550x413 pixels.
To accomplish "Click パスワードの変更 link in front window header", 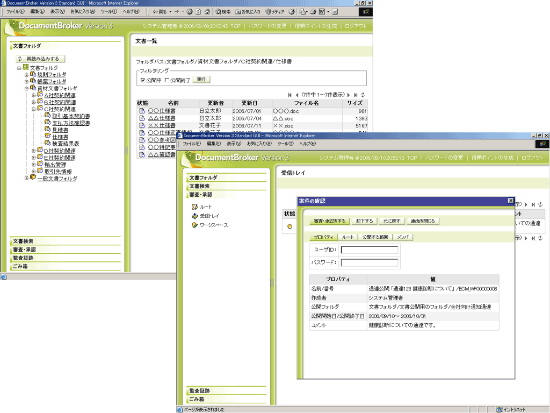I will click(x=444, y=158).
